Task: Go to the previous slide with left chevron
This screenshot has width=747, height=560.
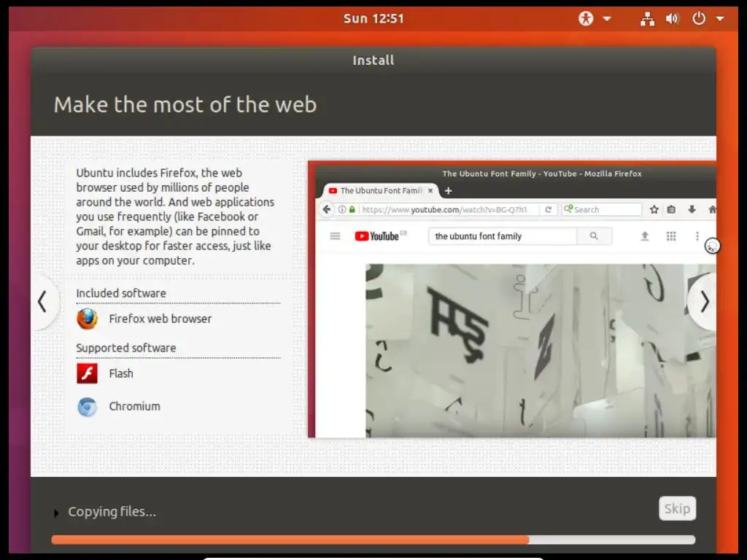Action: (x=43, y=302)
